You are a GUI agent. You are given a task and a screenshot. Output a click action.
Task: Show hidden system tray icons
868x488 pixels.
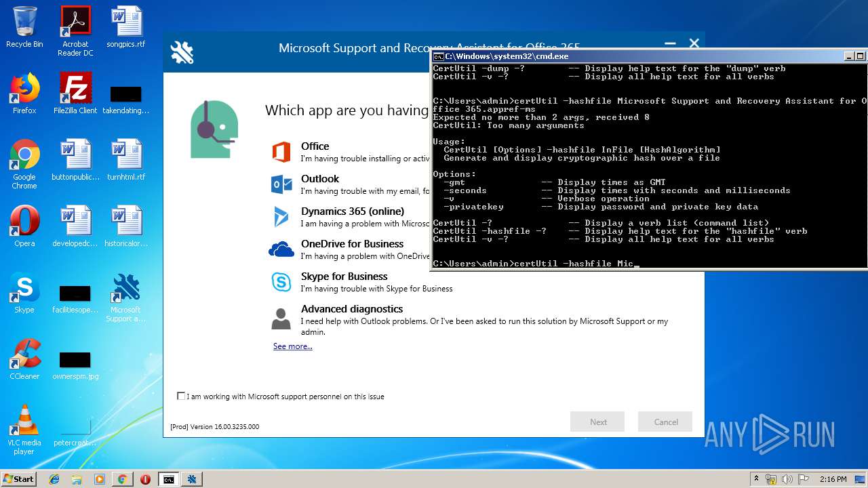757,479
